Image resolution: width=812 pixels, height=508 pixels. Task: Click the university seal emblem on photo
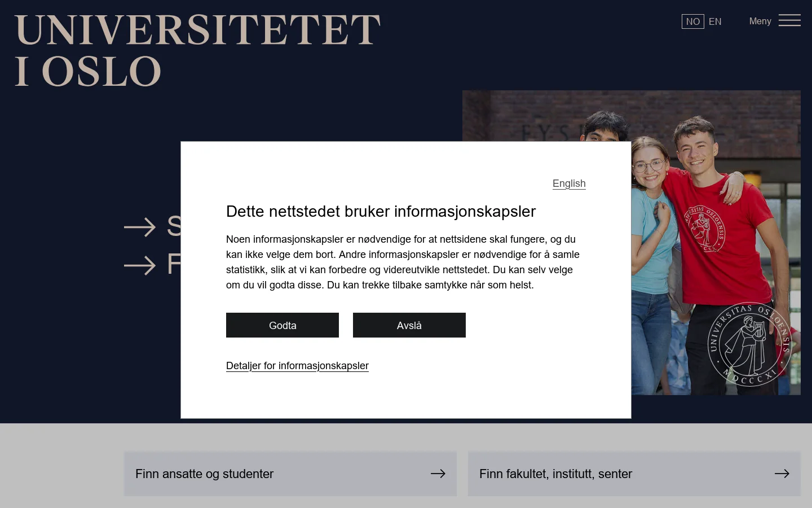pyautogui.click(x=750, y=344)
